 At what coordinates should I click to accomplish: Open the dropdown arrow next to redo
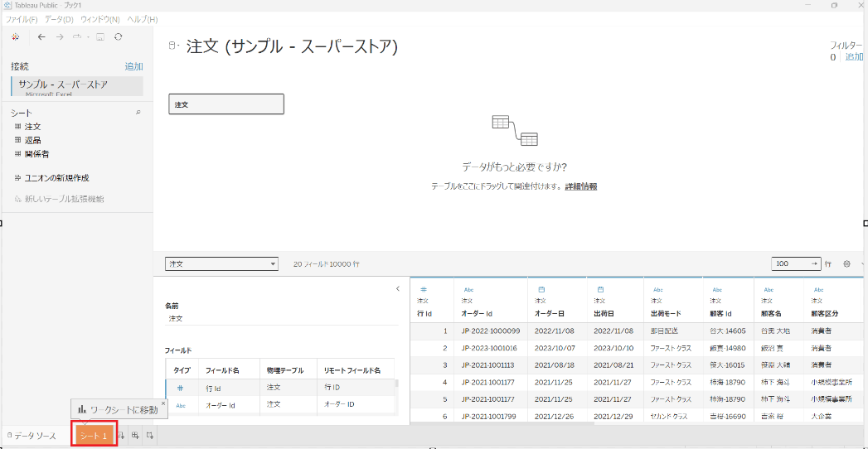tap(88, 37)
